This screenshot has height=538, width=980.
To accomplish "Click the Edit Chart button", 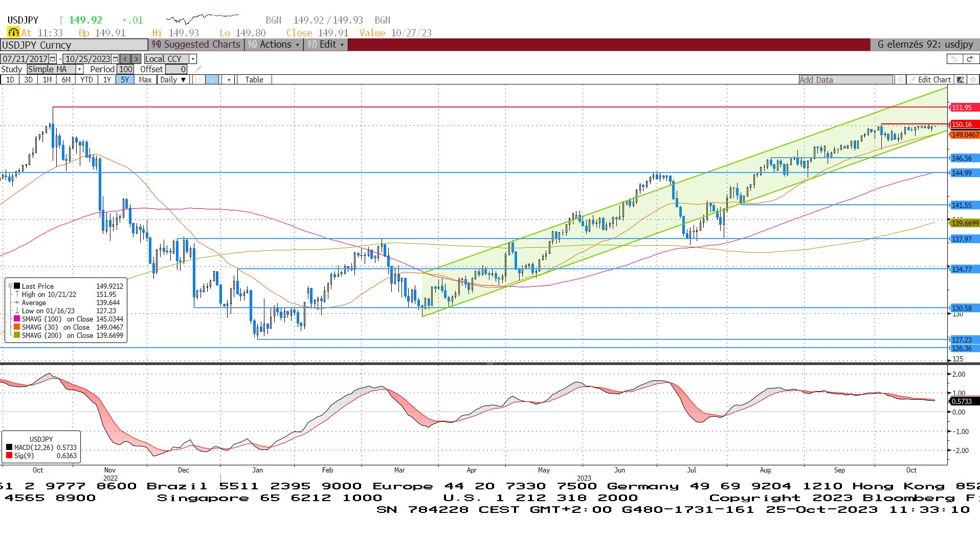I will 930,80.
